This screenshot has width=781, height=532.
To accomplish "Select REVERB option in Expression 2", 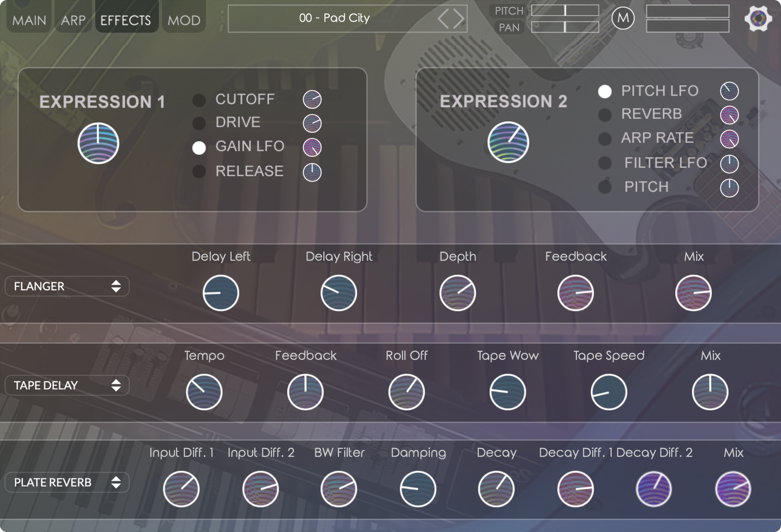I will [x=605, y=115].
